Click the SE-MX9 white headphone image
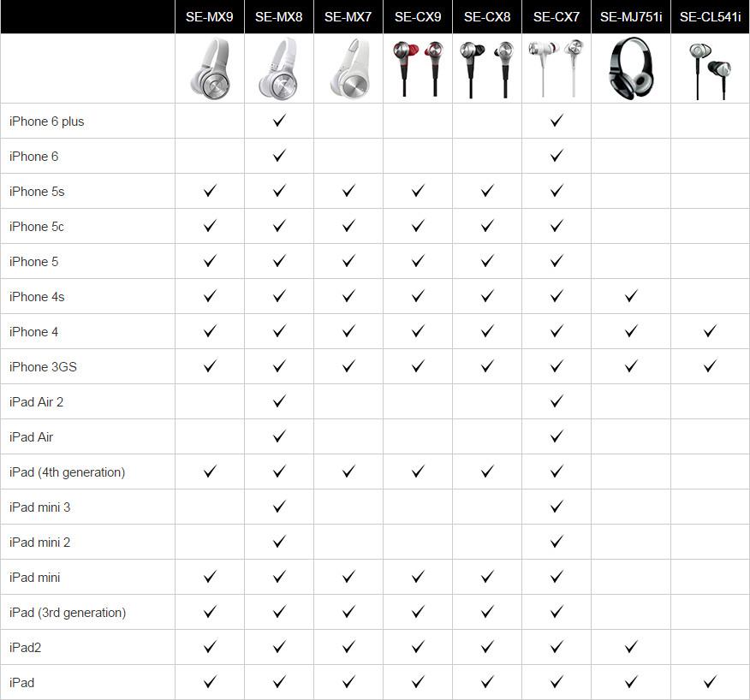Image resolution: width=750 pixels, height=700 pixels. (211, 68)
